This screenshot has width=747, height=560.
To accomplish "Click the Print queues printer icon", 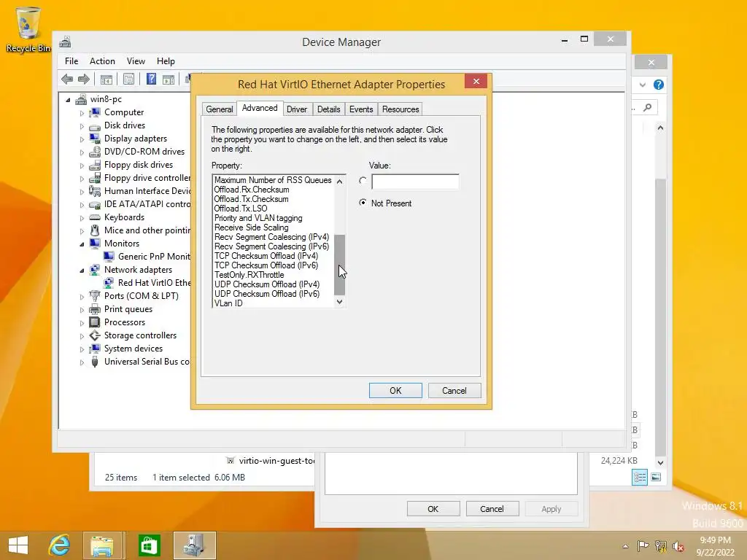I will (95, 309).
